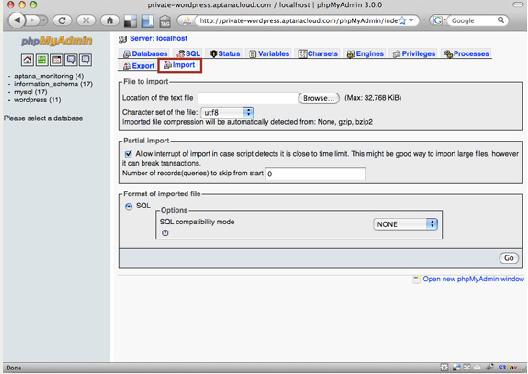Select the SQL format radio button
The width and height of the screenshot is (528, 374).
click(x=129, y=206)
